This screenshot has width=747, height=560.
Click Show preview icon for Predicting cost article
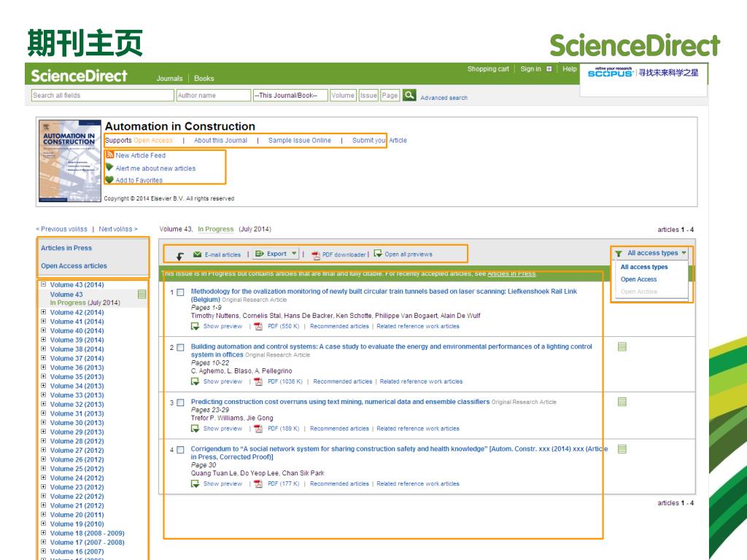click(195, 429)
